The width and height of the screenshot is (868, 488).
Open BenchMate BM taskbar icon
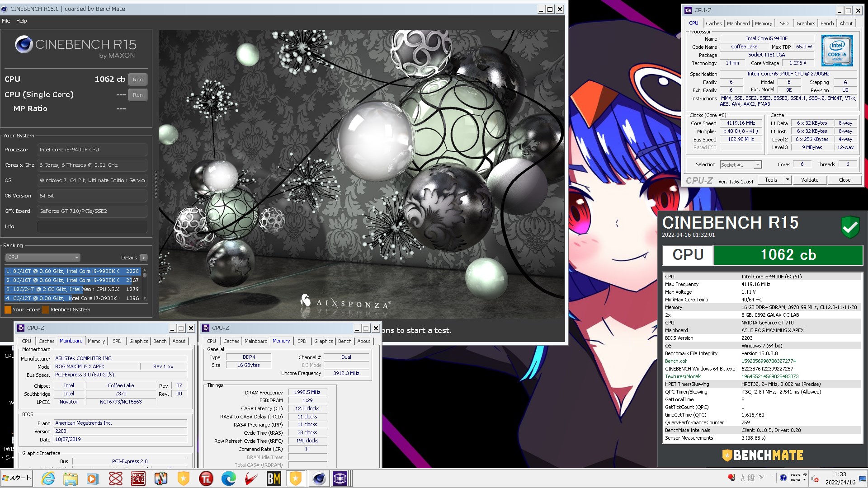point(274,479)
